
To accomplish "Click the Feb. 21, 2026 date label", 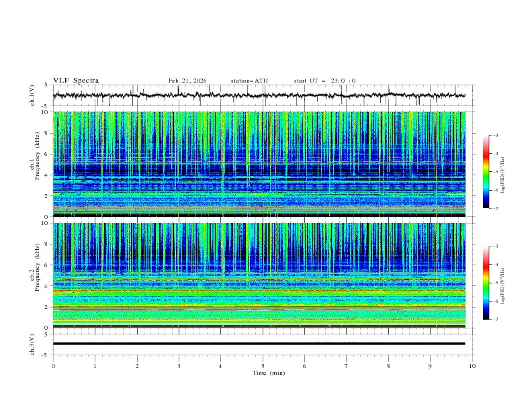I will [x=187, y=81].
